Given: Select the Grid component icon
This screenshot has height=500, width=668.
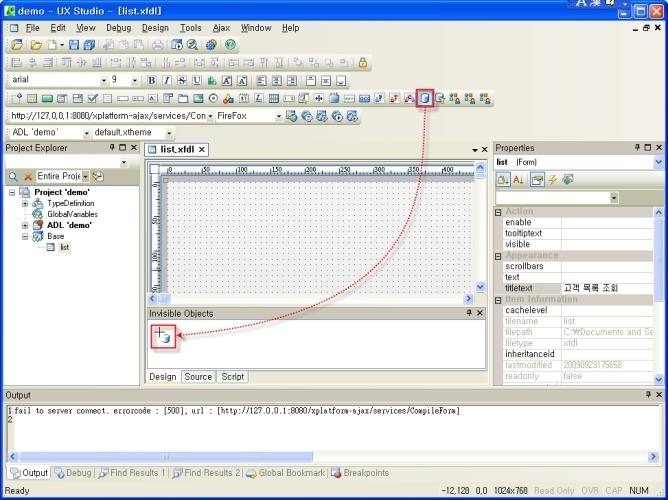Looking at the screenshot, I should [274, 99].
